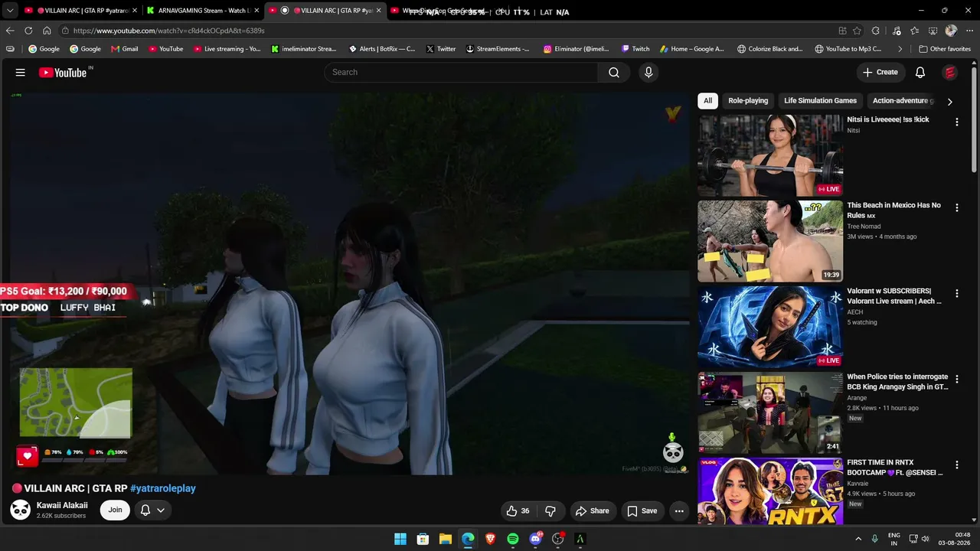Viewport: 980px width, 551px height.
Task: Open more actions for the video
Action: pyautogui.click(x=679, y=510)
